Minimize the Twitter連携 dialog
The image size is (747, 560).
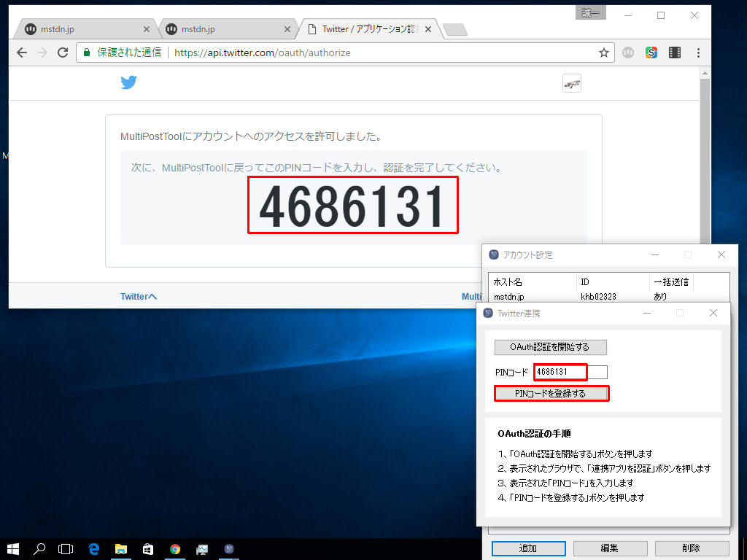(647, 313)
